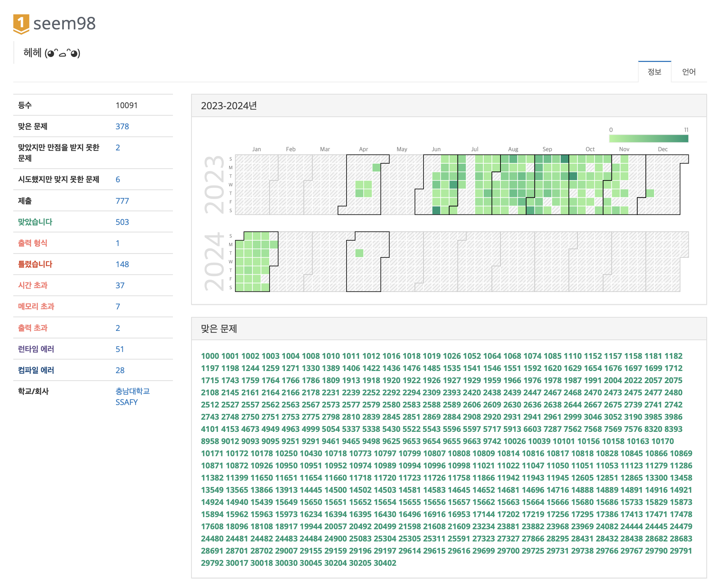
Task: Open the 378 solved problems count link
Action: click(122, 126)
